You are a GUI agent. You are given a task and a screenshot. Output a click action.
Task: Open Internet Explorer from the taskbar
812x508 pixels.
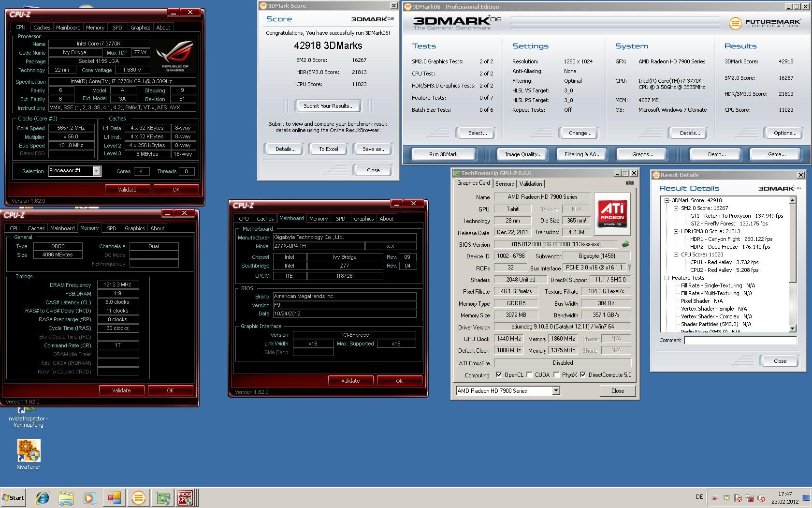[43, 497]
